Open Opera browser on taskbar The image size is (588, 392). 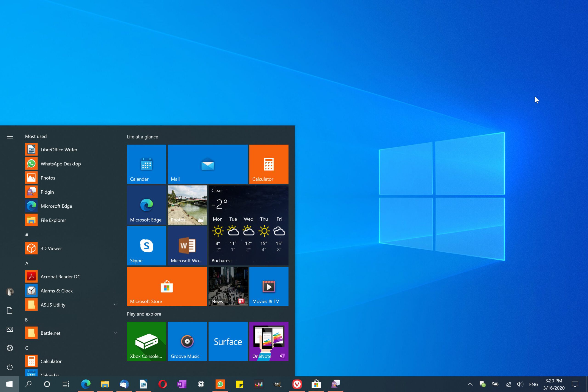(162, 384)
